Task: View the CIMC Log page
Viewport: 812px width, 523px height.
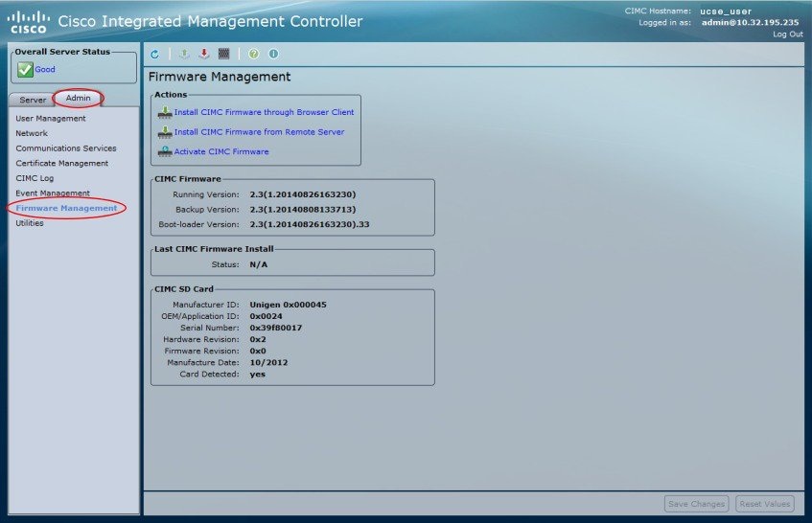Action: (x=35, y=178)
